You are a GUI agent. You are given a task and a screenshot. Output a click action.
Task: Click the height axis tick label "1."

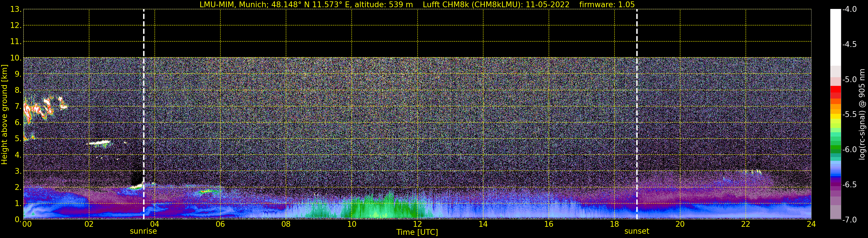18,203
